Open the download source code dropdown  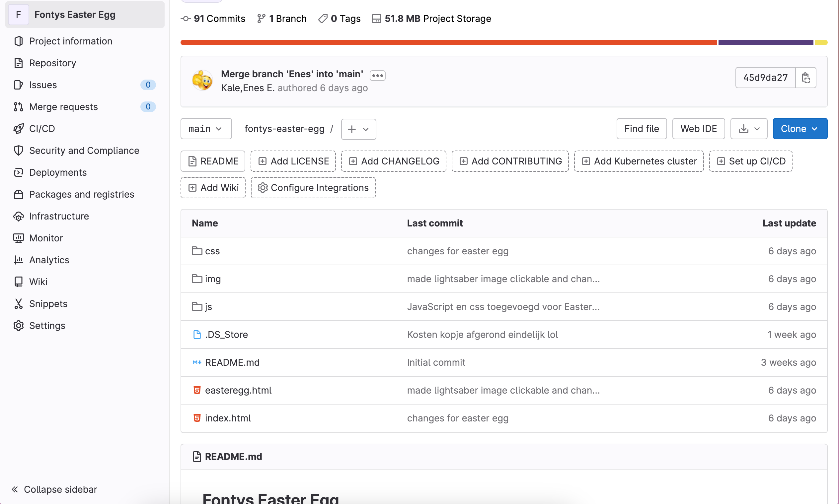749,129
